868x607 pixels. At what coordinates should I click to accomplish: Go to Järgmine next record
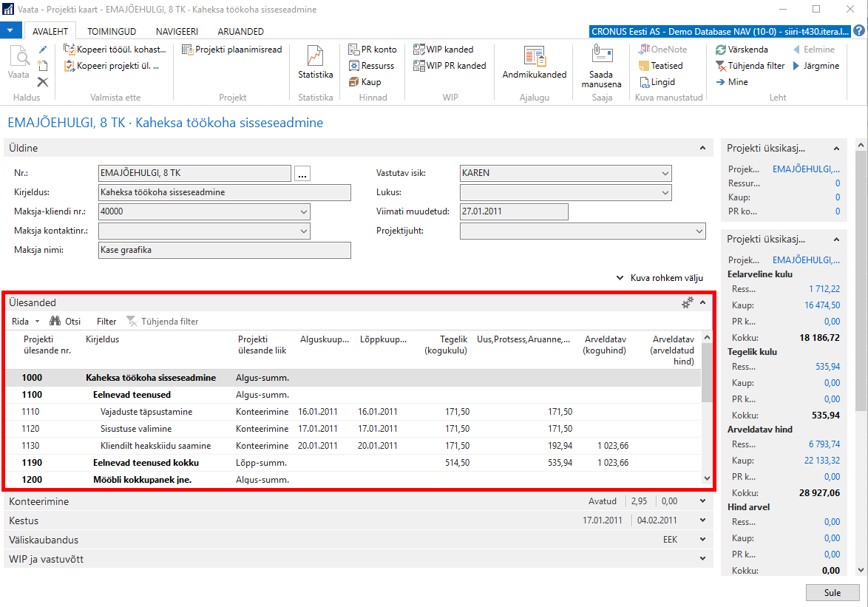tap(816, 66)
